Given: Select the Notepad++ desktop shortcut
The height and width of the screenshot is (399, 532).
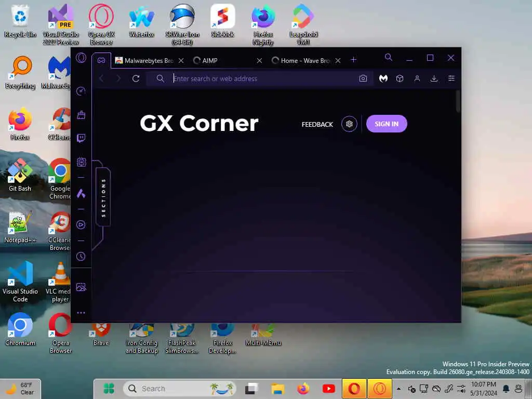Looking at the screenshot, I should [x=20, y=227].
